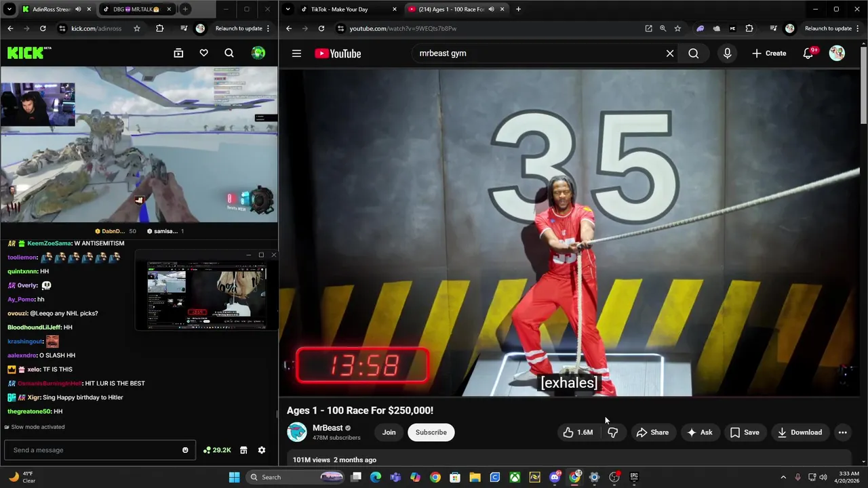The width and height of the screenshot is (868, 488).
Task: Open Xbox app from the taskbar
Action: point(515,477)
